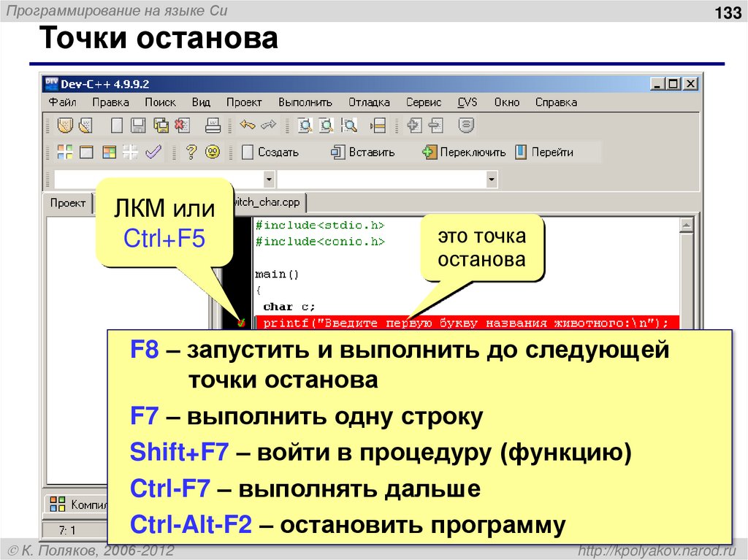
Task: Open the Выполнить menu
Action: pyautogui.click(x=305, y=102)
